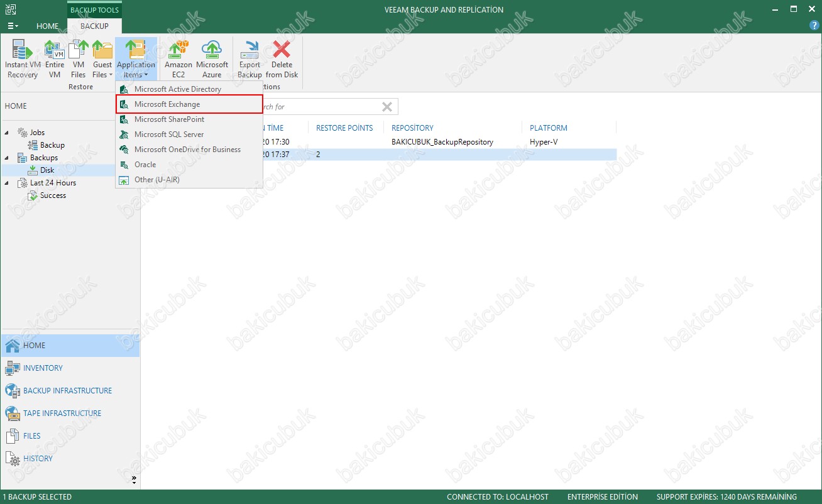Open INVENTORY navigation view

[x=70, y=368]
